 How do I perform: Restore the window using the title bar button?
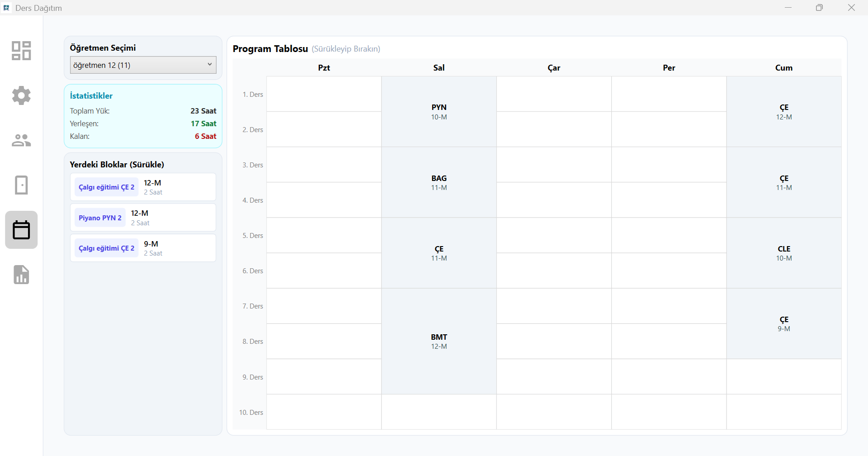[819, 8]
